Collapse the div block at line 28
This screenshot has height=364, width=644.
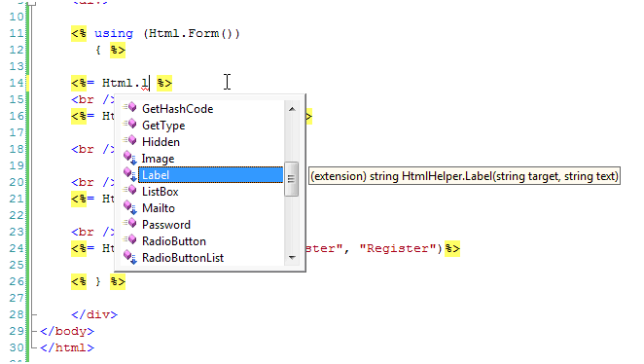click(x=34, y=314)
